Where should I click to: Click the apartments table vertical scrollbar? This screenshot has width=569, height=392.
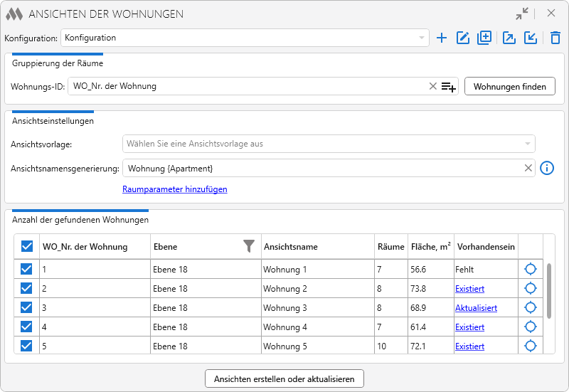549,291
